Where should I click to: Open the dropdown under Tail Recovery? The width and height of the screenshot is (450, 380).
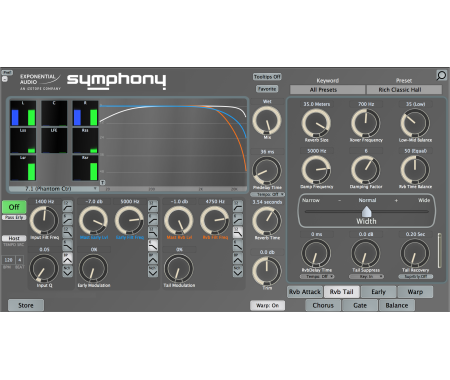pos(416,277)
